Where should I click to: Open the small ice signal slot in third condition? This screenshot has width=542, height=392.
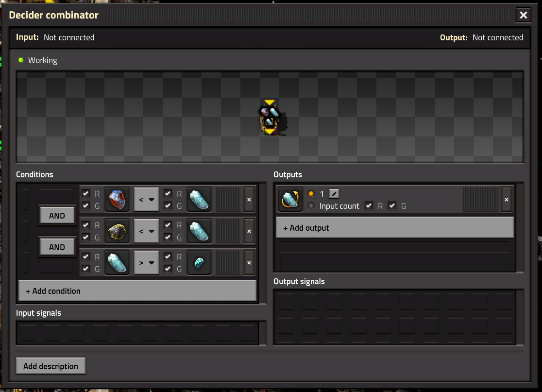click(x=199, y=263)
